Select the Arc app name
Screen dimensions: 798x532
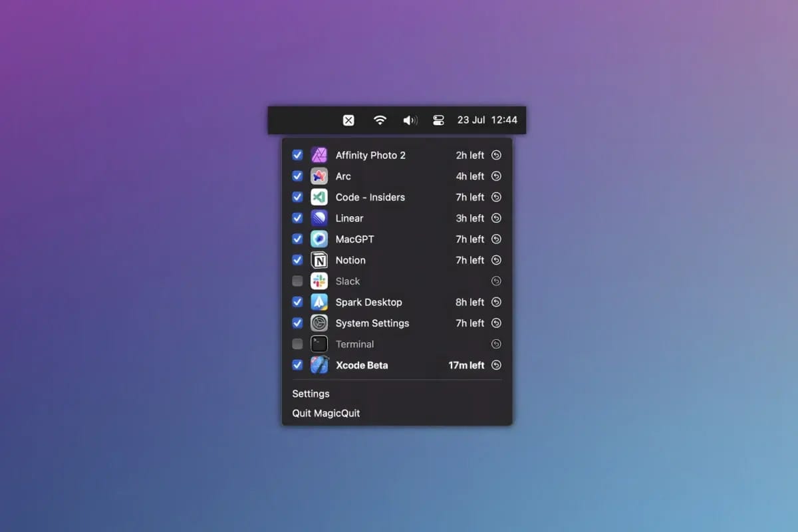pyautogui.click(x=343, y=176)
